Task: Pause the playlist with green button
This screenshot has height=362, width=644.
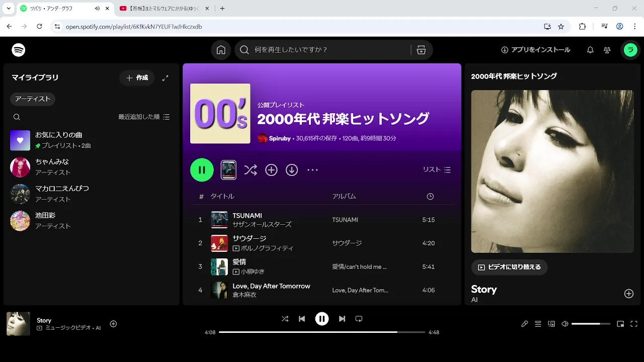Action: click(x=202, y=170)
